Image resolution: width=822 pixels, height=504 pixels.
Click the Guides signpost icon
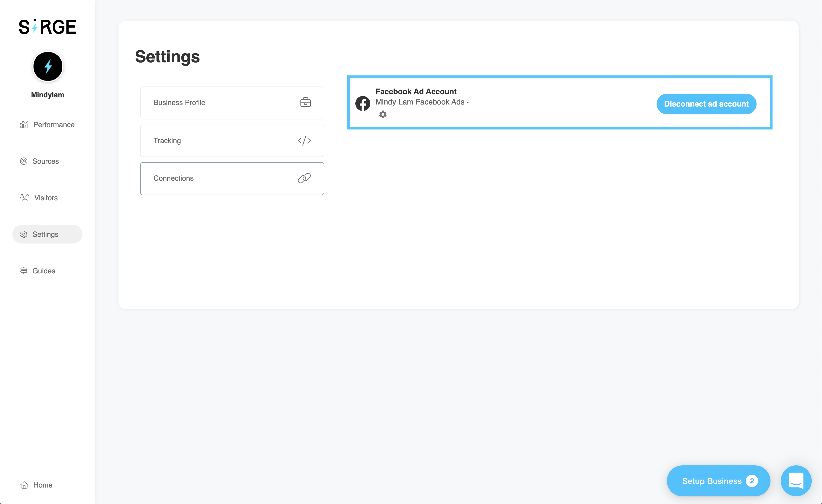pyautogui.click(x=24, y=271)
